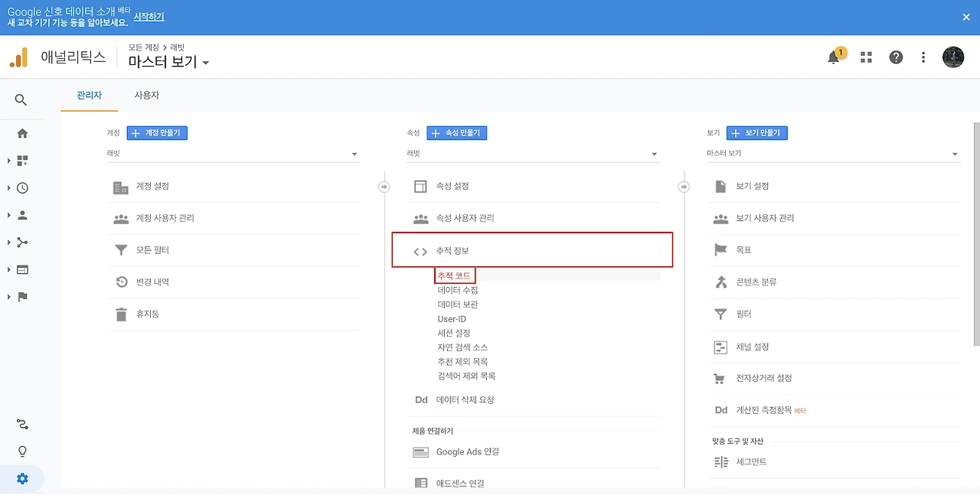Select 데이터 수집 submenu item
980x495 pixels.
coord(458,290)
